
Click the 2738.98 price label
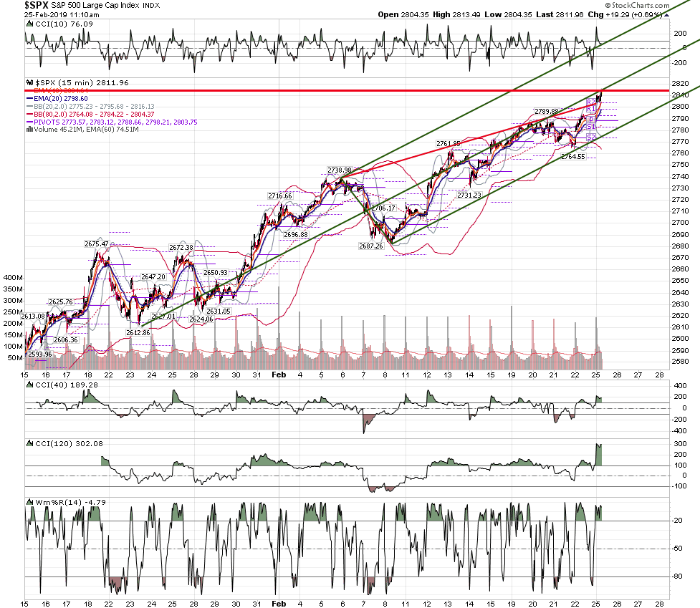(x=340, y=170)
